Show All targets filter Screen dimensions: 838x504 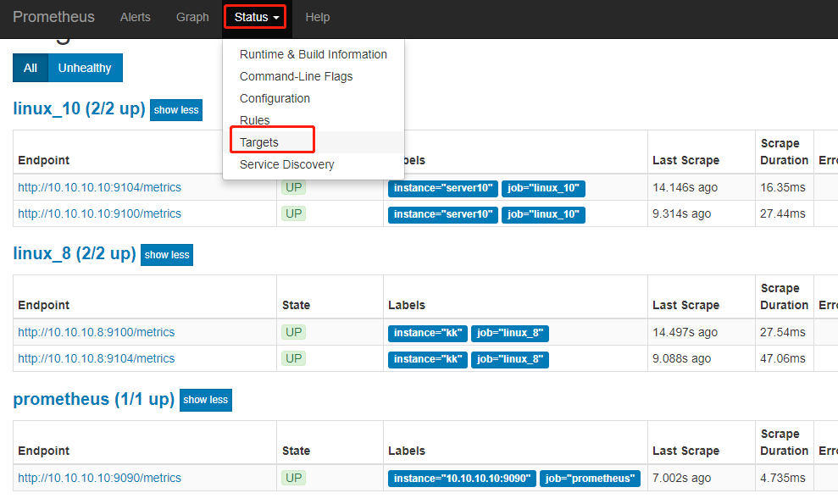pyautogui.click(x=31, y=68)
